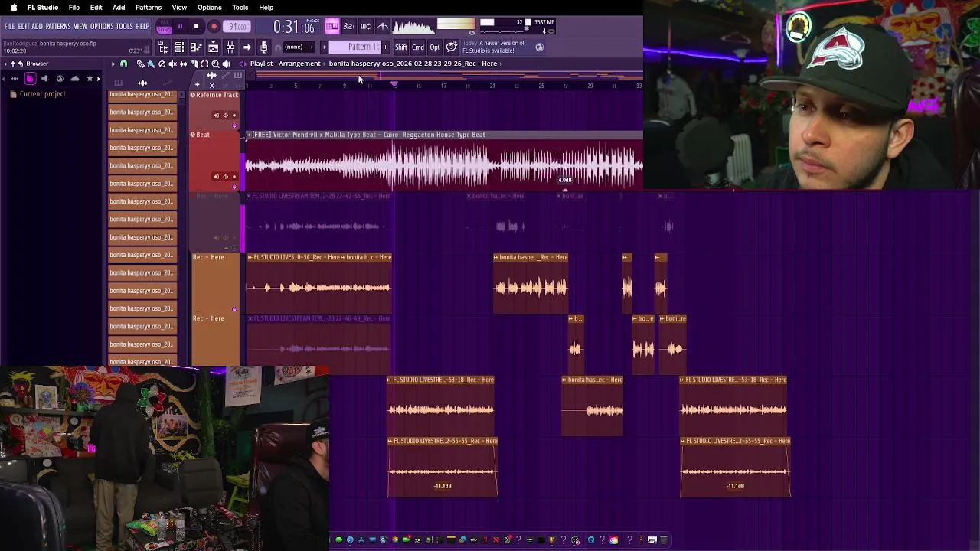Image resolution: width=980 pixels, height=551 pixels.
Task: Click the globe icon in news panel
Action: [539, 47]
